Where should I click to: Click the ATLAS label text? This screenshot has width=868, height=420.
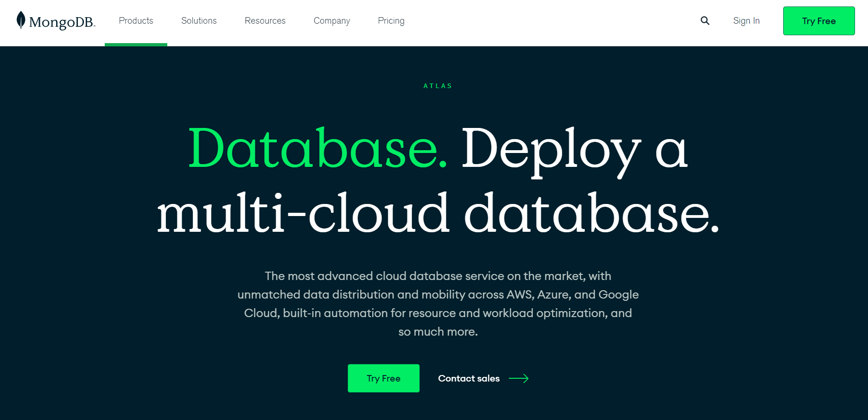click(438, 86)
